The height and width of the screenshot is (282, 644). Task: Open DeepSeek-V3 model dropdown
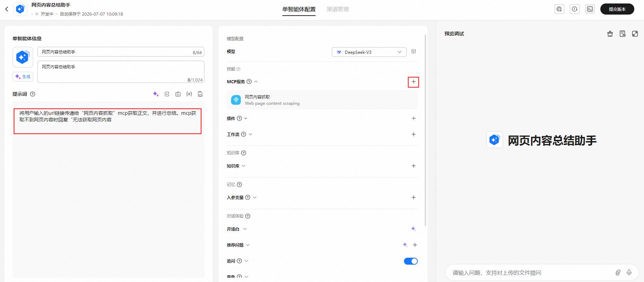369,52
